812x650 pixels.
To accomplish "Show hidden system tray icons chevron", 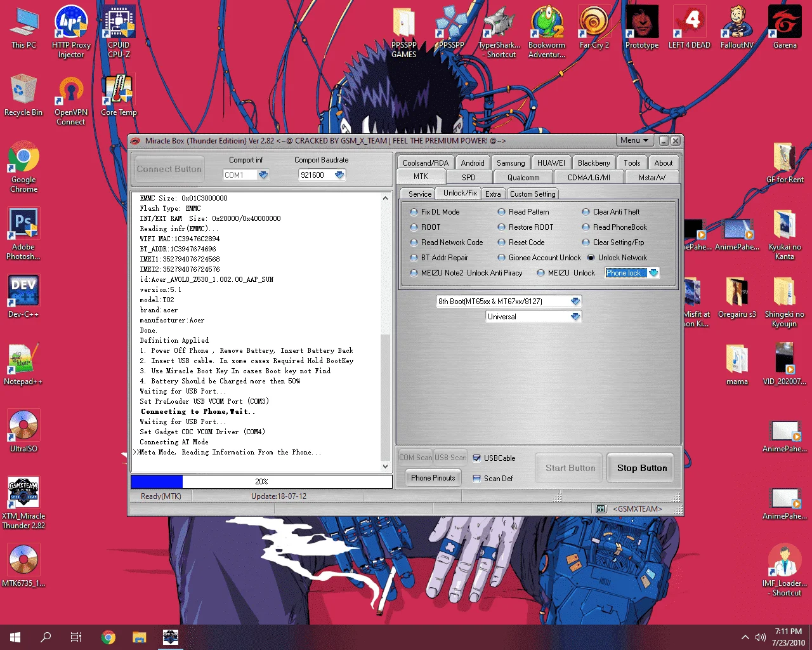I will tap(745, 637).
